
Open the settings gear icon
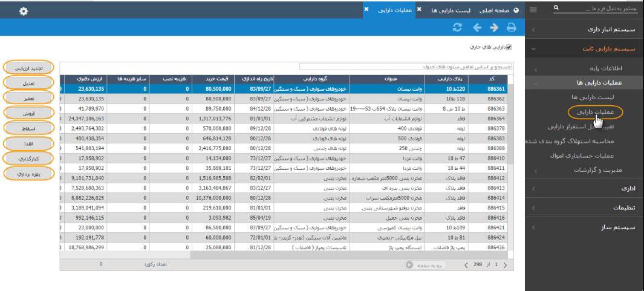tap(24, 11)
